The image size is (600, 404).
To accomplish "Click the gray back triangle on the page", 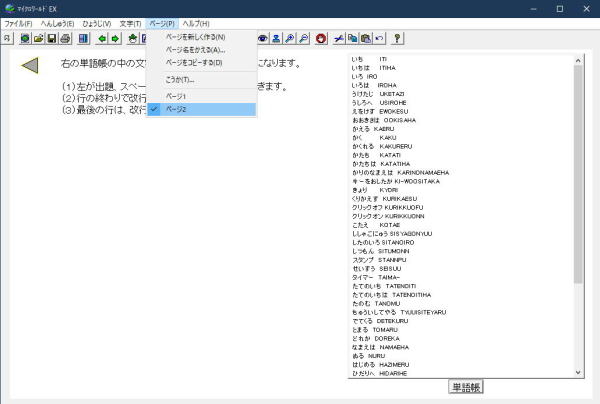I will click(30, 65).
